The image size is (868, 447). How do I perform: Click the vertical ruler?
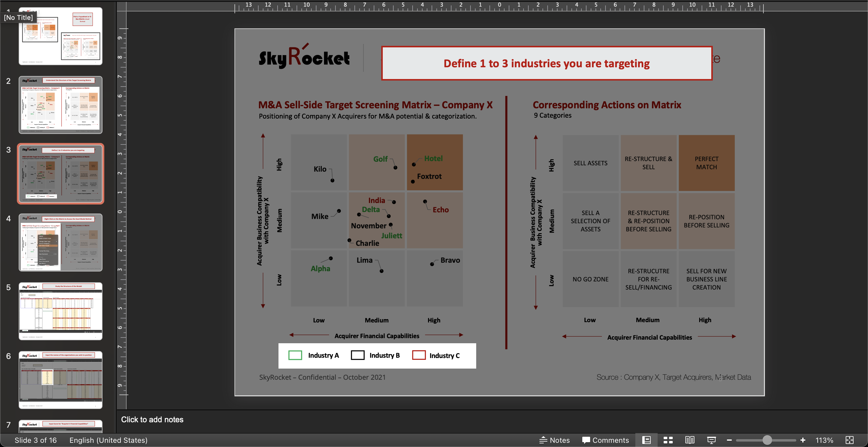122,212
